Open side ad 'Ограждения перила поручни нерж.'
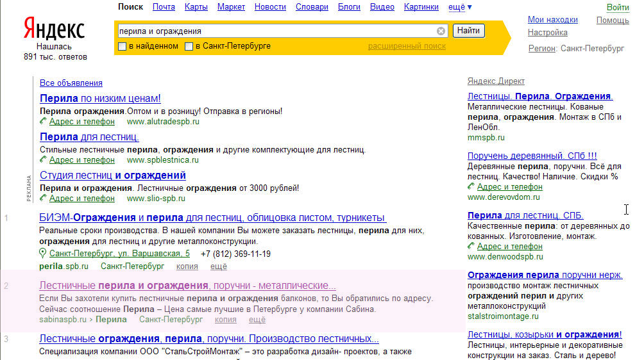644x360 pixels. [x=545, y=275]
